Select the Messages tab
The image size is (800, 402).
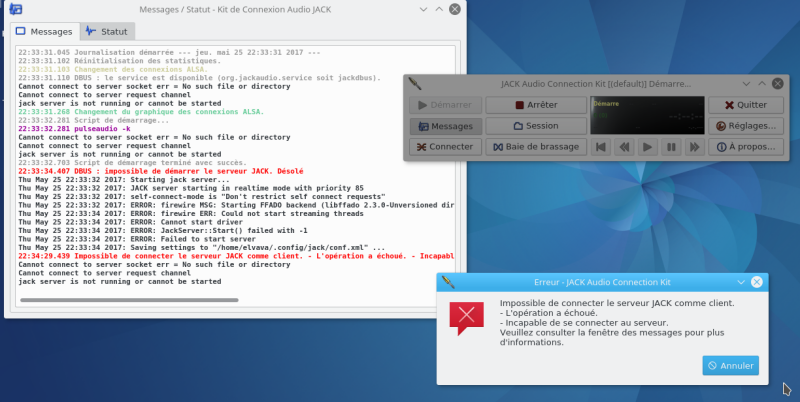click(x=44, y=32)
